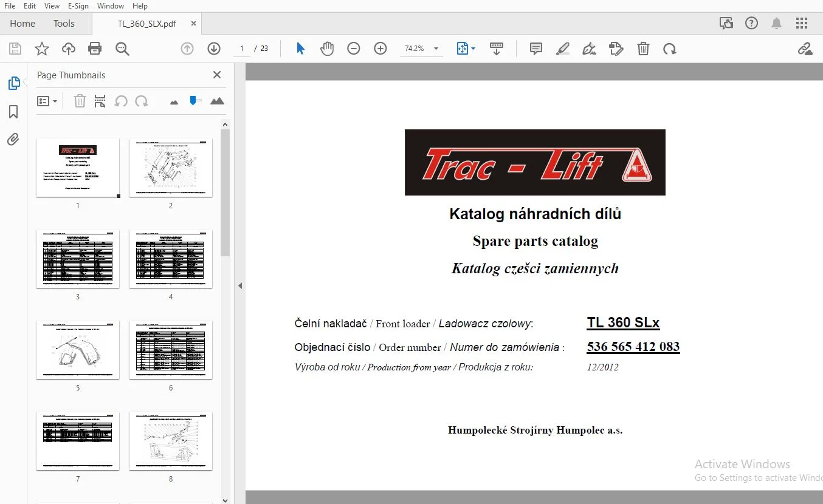The width and height of the screenshot is (823, 504).
Task: Click the TL 360 SLx model text
Action: pyautogui.click(x=623, y=322)
